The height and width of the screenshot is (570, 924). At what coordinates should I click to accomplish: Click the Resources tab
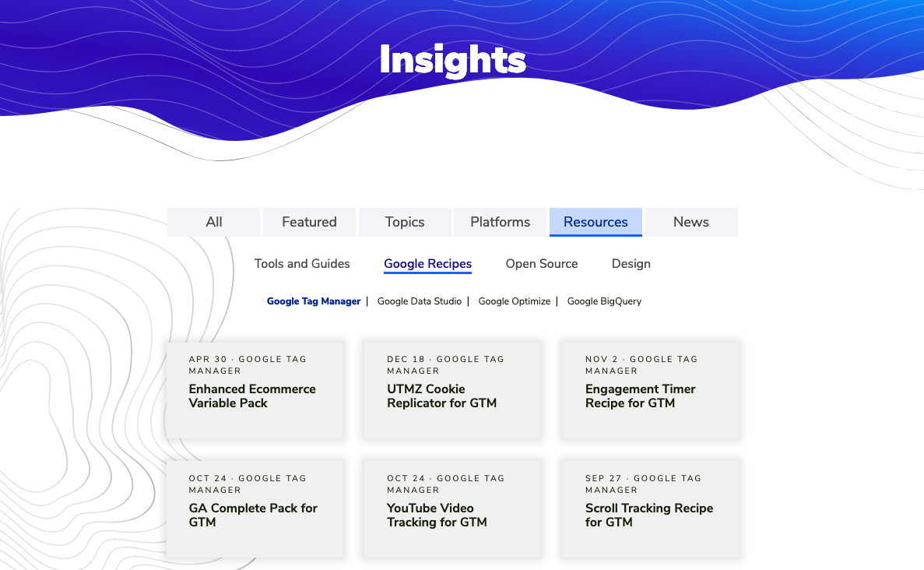pos(596,222)
